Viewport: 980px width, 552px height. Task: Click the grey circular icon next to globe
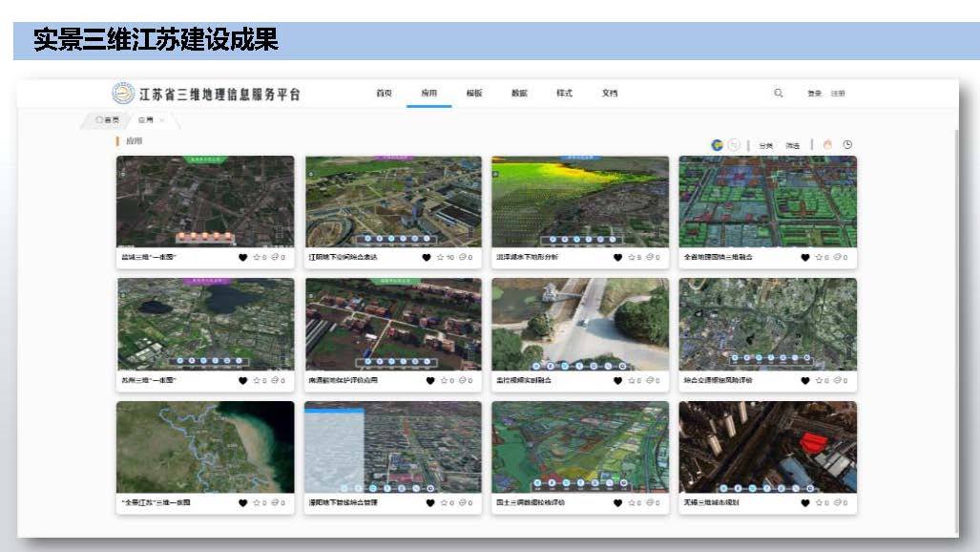pyautogui.click(x=734, y=145)
